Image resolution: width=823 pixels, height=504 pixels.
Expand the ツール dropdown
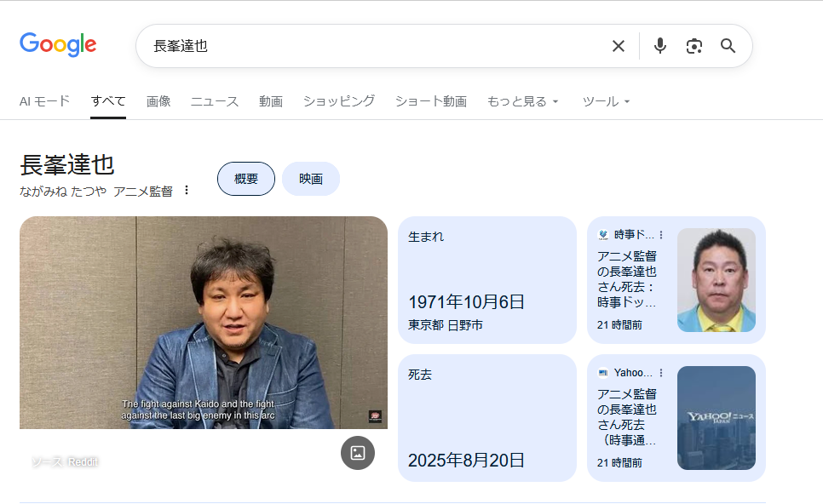click(606, 101)
